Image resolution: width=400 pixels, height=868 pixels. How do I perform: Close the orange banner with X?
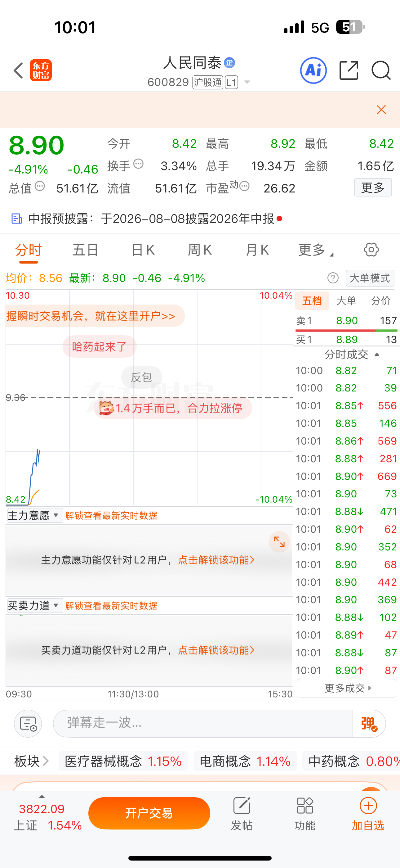pos(381,110)
